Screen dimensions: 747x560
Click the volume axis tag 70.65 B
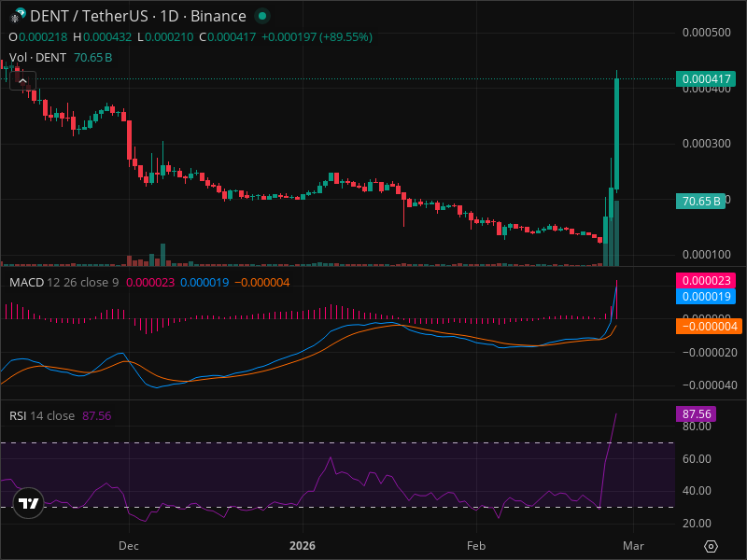point(700,201)
